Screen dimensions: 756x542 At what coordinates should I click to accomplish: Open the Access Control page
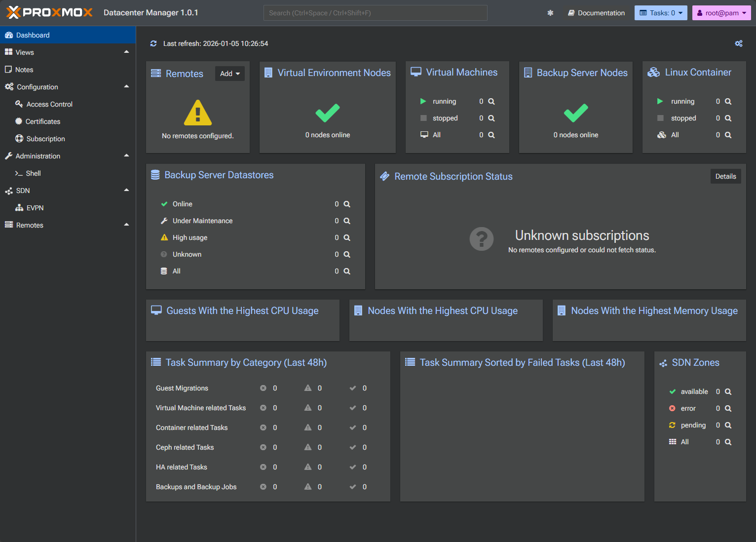tap(49, 104)
